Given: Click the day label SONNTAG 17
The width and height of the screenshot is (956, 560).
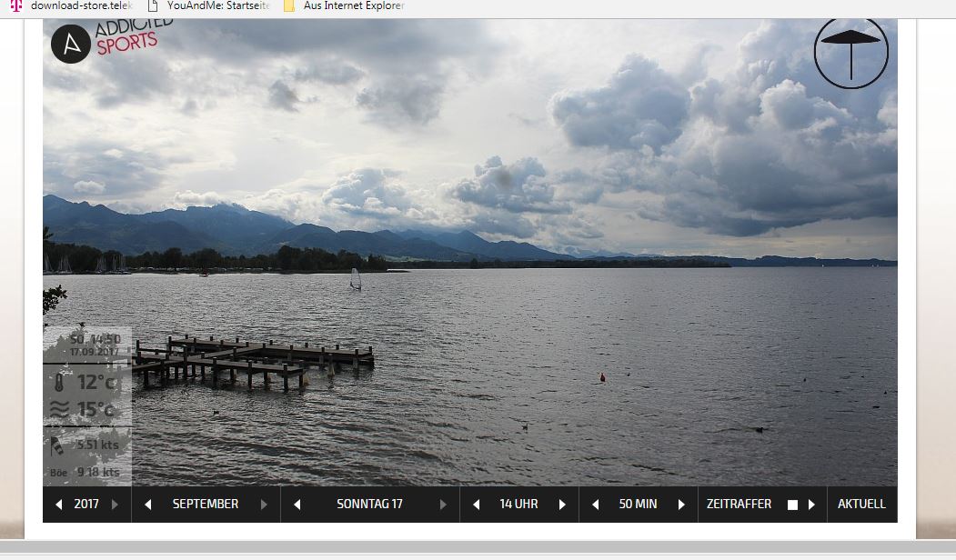Looking at the screenshot, I should pyautogui.click(x=369, y=504).
